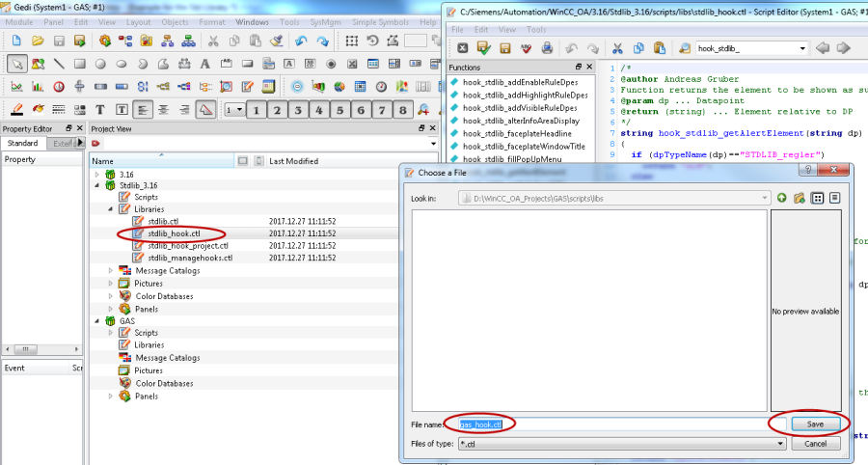Select the line drawing tool in Gedi
The image size is (868, 465).
click(59, 64)
